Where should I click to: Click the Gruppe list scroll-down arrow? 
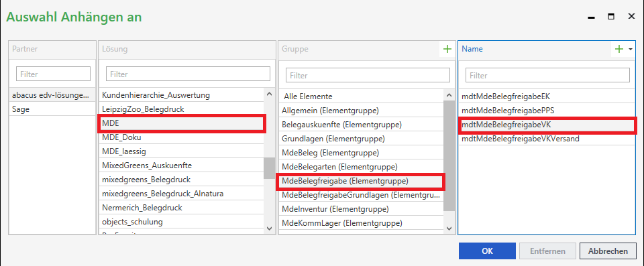(449, 228)
